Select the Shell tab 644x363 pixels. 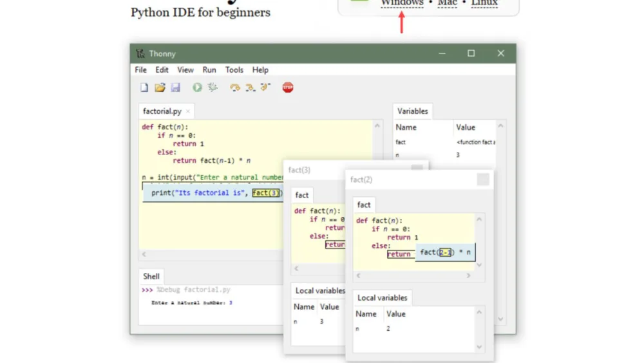click(151, 276)
